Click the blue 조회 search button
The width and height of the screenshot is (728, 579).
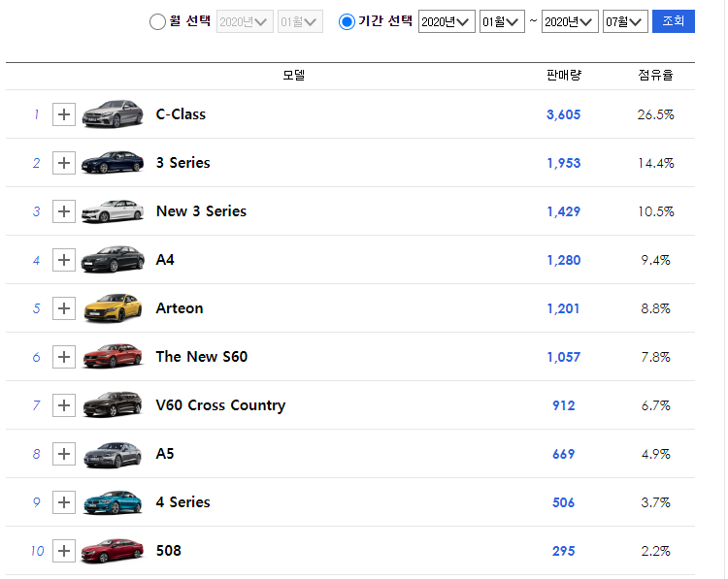(674, 21)
